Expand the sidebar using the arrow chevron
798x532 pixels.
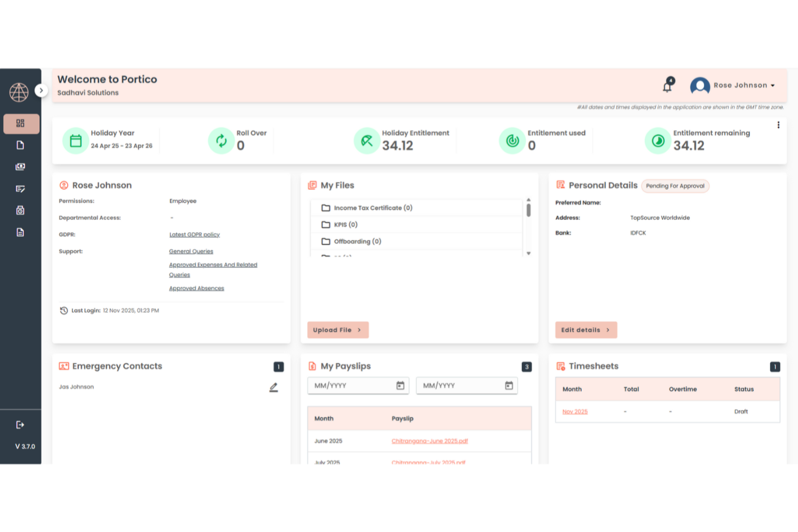(42, 90)
